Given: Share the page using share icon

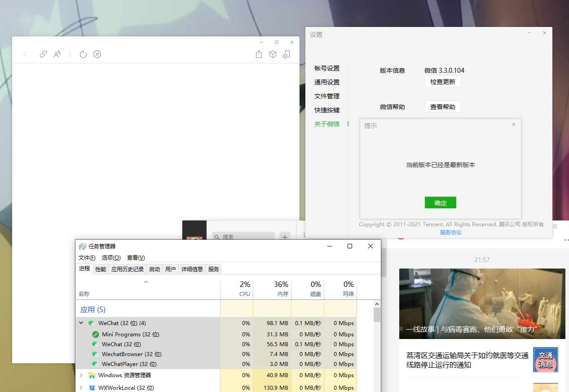Looking at the screenshot, I should point(259,54).
